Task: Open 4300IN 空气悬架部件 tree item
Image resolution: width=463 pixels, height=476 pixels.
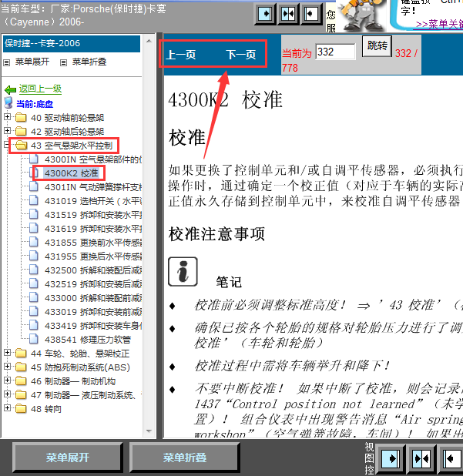Action: click(x=93, y=159)
